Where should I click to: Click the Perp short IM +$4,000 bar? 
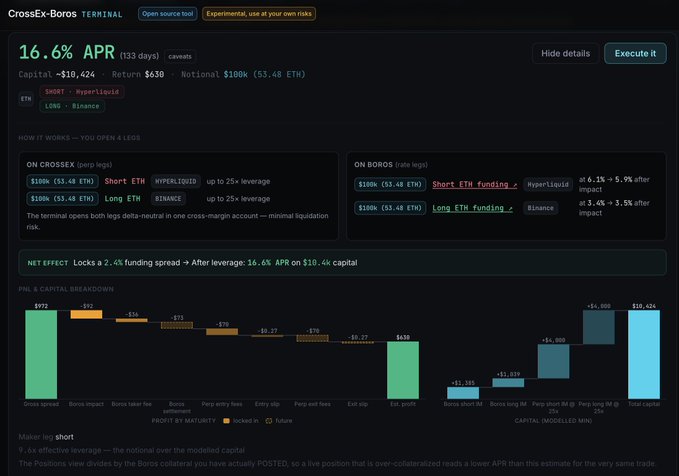click(553, 361)
